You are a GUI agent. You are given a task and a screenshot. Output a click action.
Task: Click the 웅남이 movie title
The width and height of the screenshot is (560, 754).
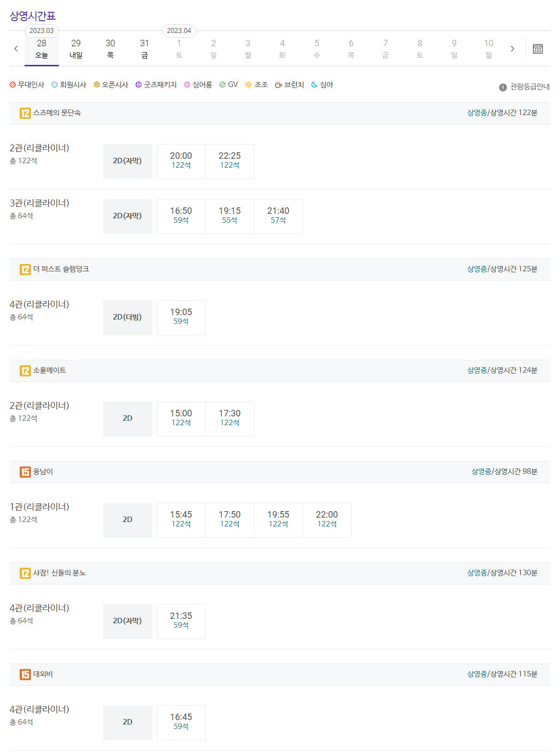(x=43, y=472)
